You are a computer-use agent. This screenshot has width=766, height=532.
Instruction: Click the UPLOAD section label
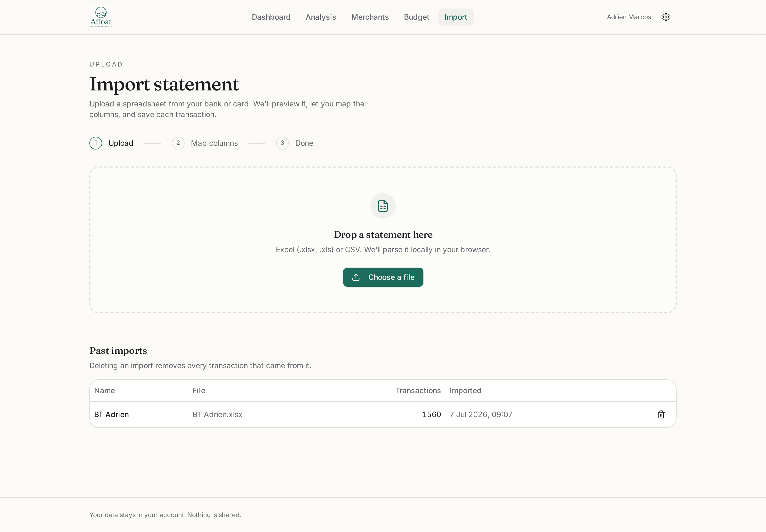point(106,64)
